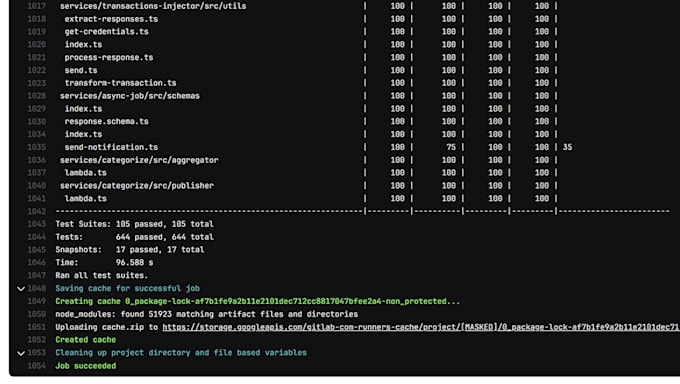Image resolution: width=680 pixels, height=384 pixels.
Task: Click 'services/async-job/src/schemas' row
Action: [x=130, y=96]
